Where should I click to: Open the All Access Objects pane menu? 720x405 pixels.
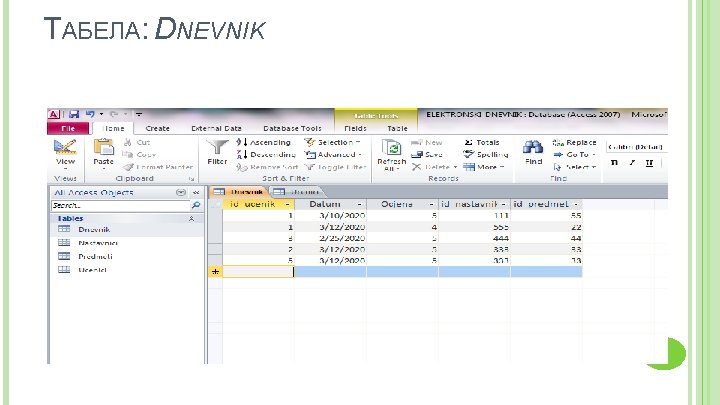181,192
